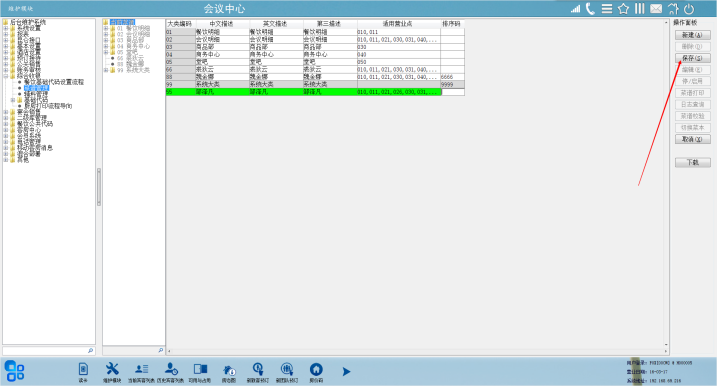This screenshot has height=386, width=718.
Task: Select the green highlighted table row
Action: pos(315,92)
